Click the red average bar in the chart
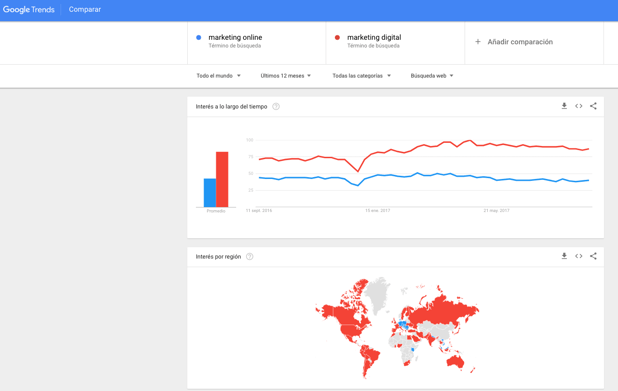Viewport: 618px width, 391px height. tap(222, 179)
